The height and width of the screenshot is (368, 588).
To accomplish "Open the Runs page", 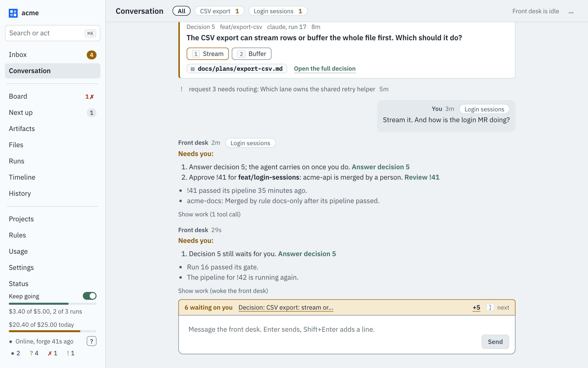I will pyautogui.click(x=53, y=161).
